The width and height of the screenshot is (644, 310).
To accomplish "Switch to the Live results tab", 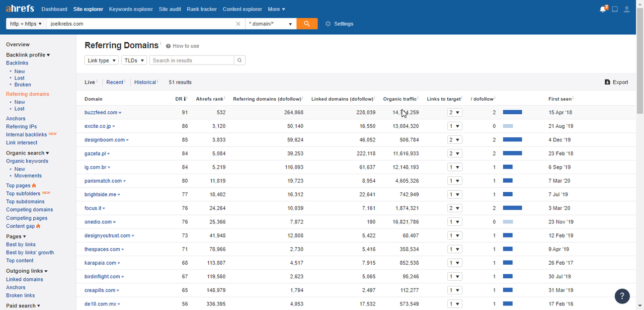I will [90, 82].
